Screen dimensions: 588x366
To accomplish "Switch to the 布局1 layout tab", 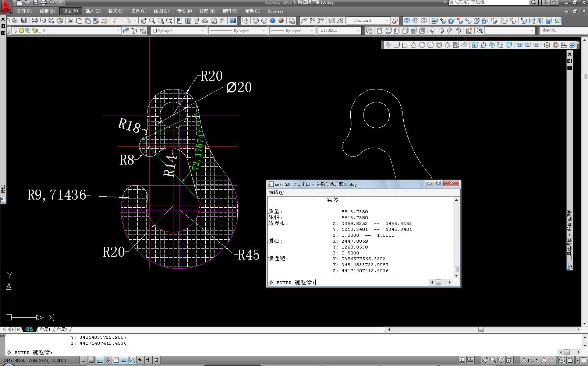I will coord(45,330).
